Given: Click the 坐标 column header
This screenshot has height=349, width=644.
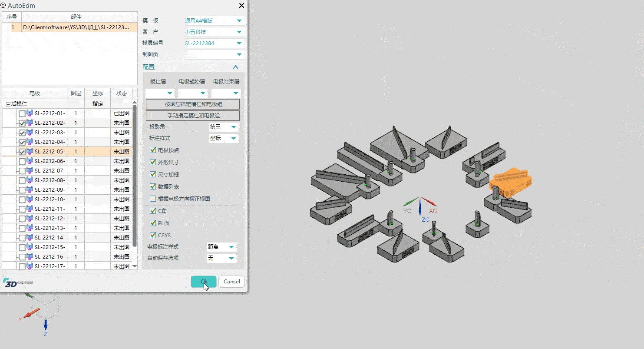Looking at the screenshot, I should click(x=98, y=93).
